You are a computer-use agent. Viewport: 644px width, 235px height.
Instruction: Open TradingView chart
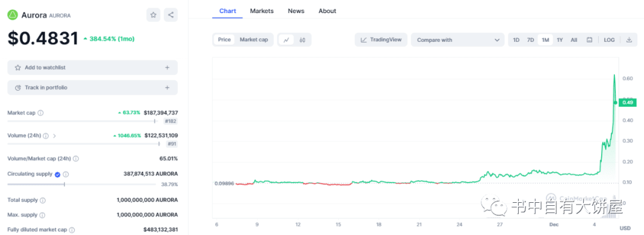[x=381, y=40]
